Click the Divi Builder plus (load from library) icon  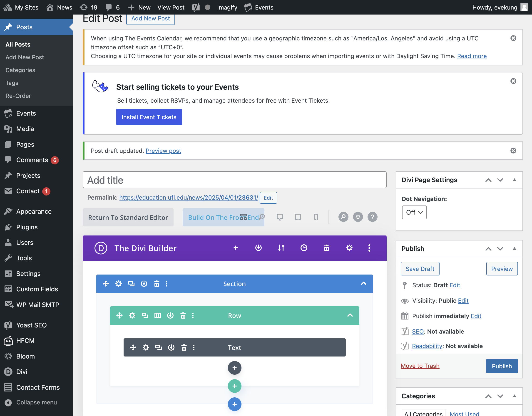(236, 248)
